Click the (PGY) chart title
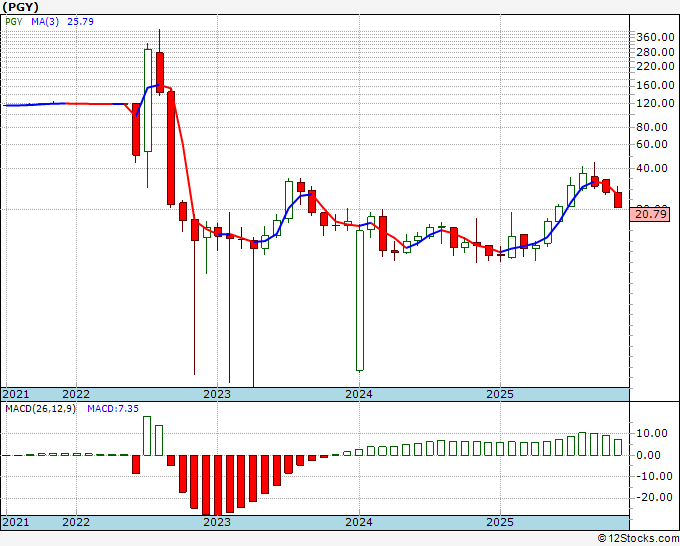This screenshot has width=680, height=546. [x=20, y=7]
